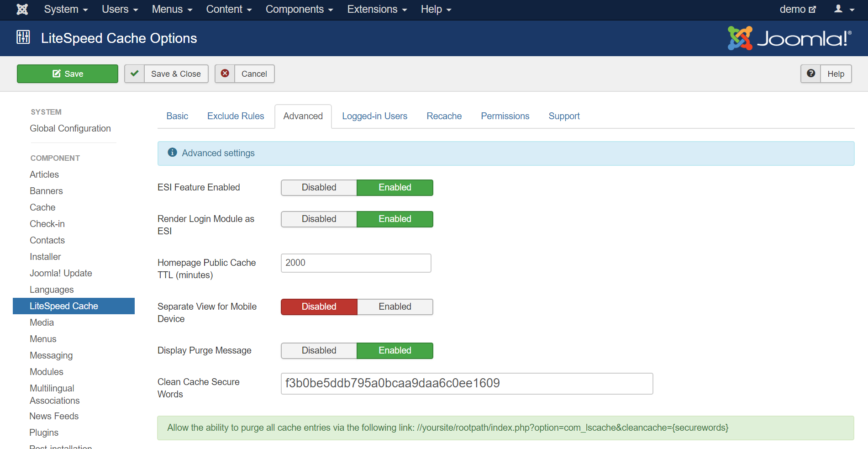This screenshot has width=868, height=449.
Task: Select LiteSpeed Cache in sidebar
Action: click(74, 306)
